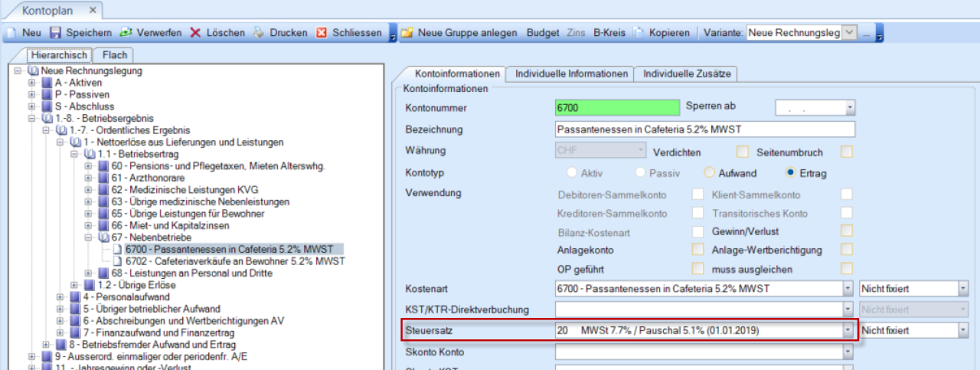
Task: Enable the Anlagekonto checkbox
Action: [697, 250]
